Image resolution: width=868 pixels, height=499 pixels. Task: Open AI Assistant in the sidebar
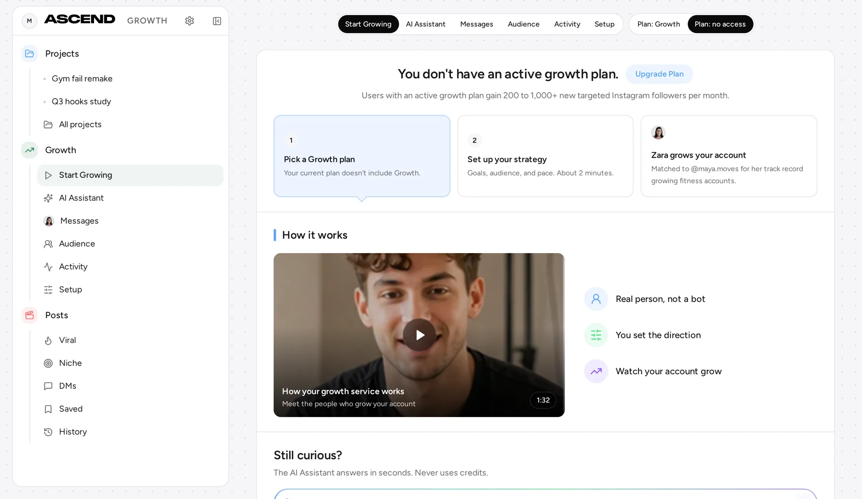[x=130, y=198]
